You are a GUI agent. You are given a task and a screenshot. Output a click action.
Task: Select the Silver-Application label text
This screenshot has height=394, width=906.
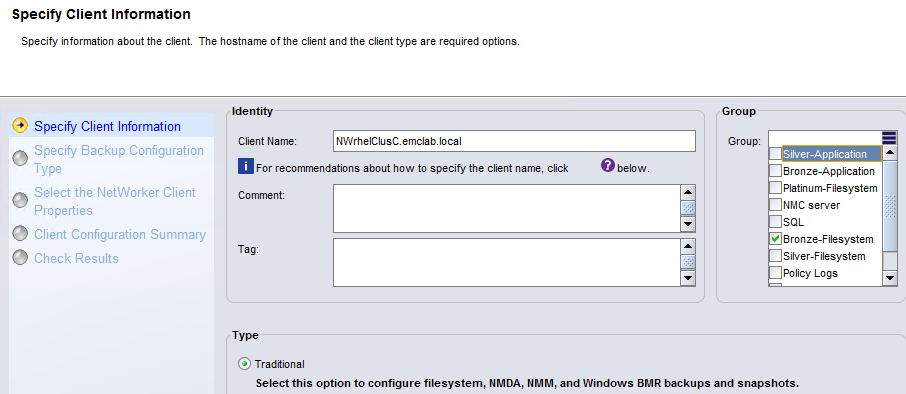tap(825, 154)
